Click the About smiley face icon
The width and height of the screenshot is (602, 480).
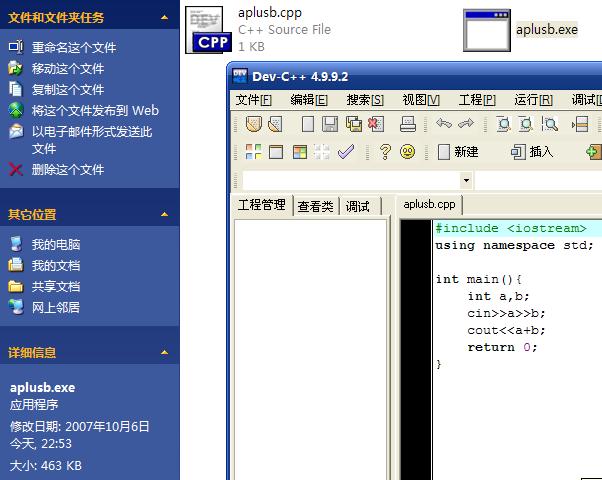coord(407,152)
